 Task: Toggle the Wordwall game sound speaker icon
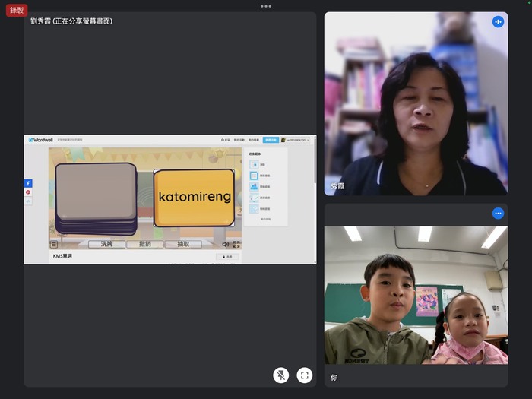pyautogui.click(x=226, y=244)
